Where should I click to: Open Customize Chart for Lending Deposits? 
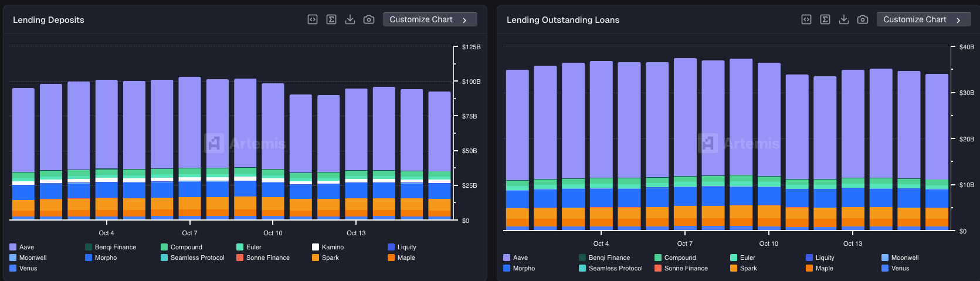(x=430, y=19)
